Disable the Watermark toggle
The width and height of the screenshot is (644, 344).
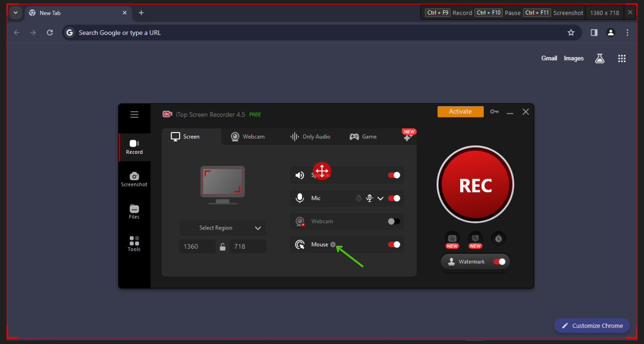click(x=499, y=261)
